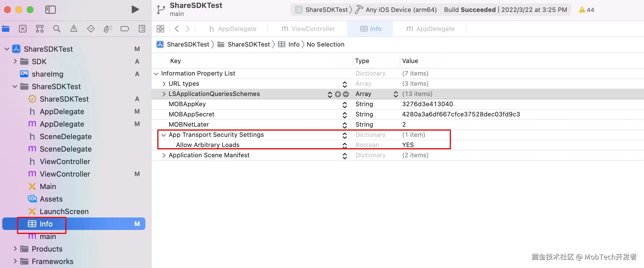Click the Run play button
Viewport: 644px width, 268px height.
tap(135, 10)
